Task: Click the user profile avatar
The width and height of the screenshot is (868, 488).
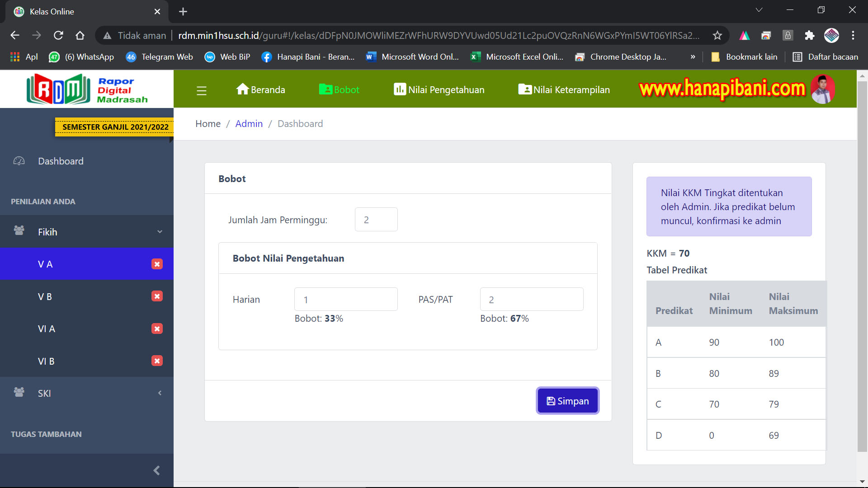Action: pyautogui.click(x=823, y=89)
